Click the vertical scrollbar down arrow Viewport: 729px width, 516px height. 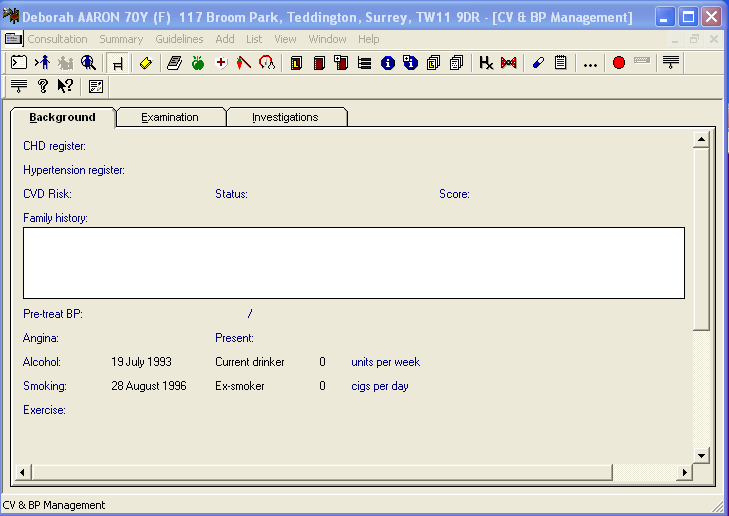tap(701, 454)
